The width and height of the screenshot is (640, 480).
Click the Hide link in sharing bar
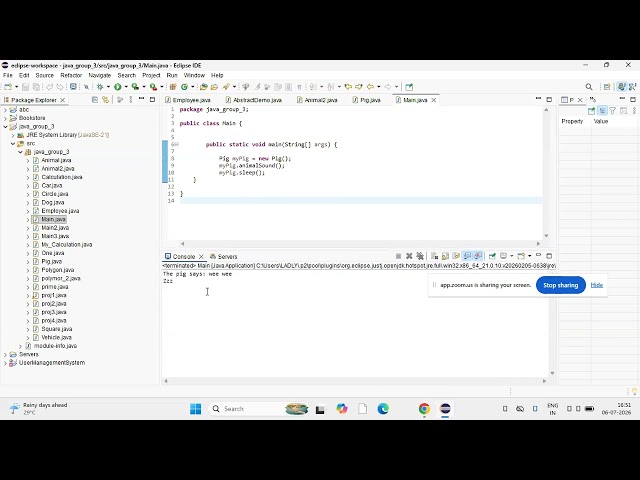(x=596, y=285)
